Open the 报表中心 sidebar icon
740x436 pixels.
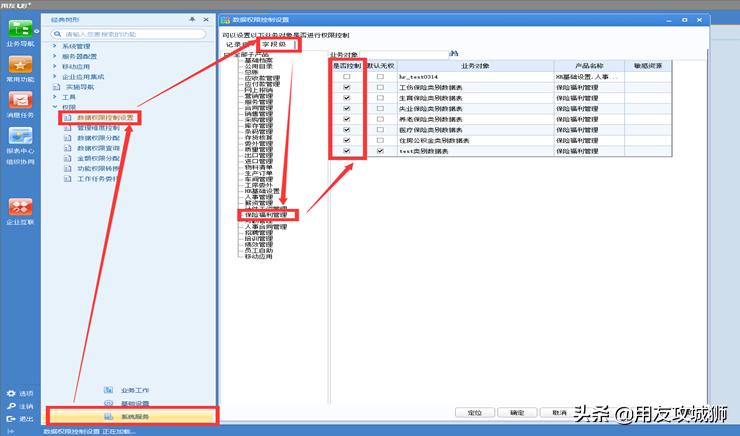(20, 136)
